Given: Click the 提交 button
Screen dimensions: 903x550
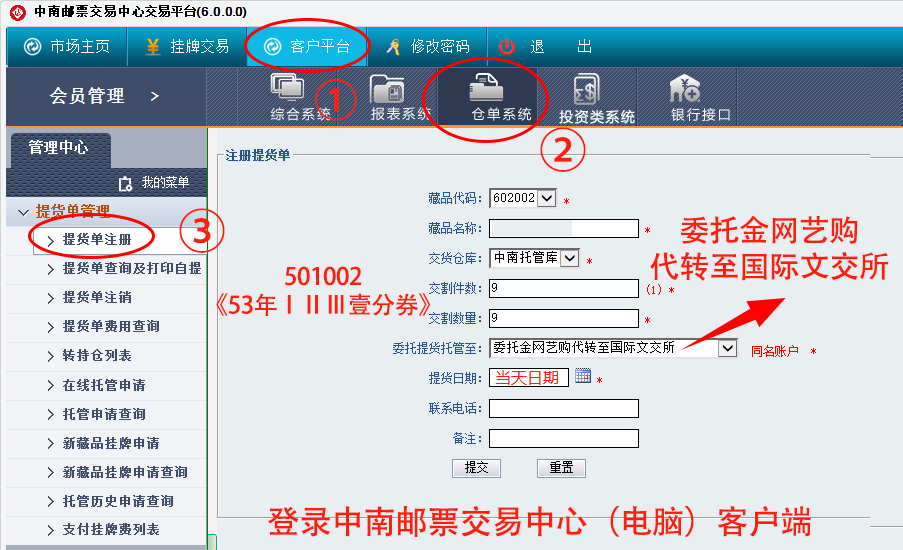Looking at the screenshot, I should coord(476,468).
